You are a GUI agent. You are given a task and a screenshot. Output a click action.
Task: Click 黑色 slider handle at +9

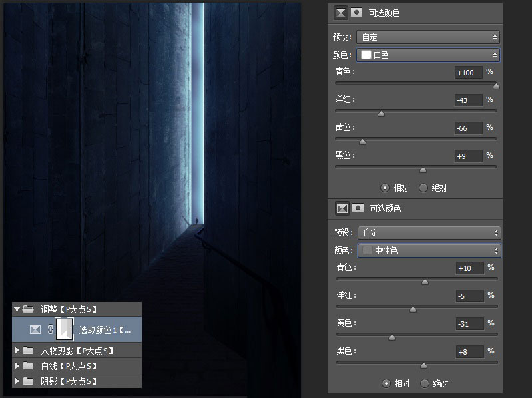pyautogui.click(x=423, y=170)
